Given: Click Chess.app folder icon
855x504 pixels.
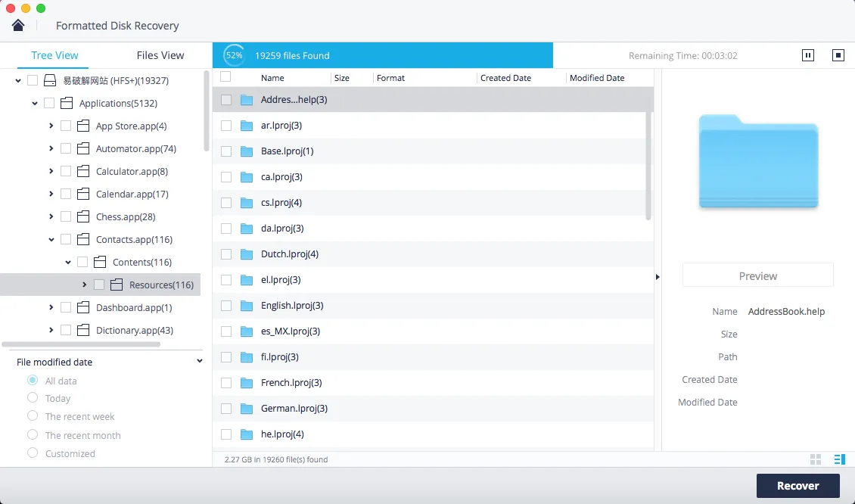Looking at the screenshot, I should [83, 217].
